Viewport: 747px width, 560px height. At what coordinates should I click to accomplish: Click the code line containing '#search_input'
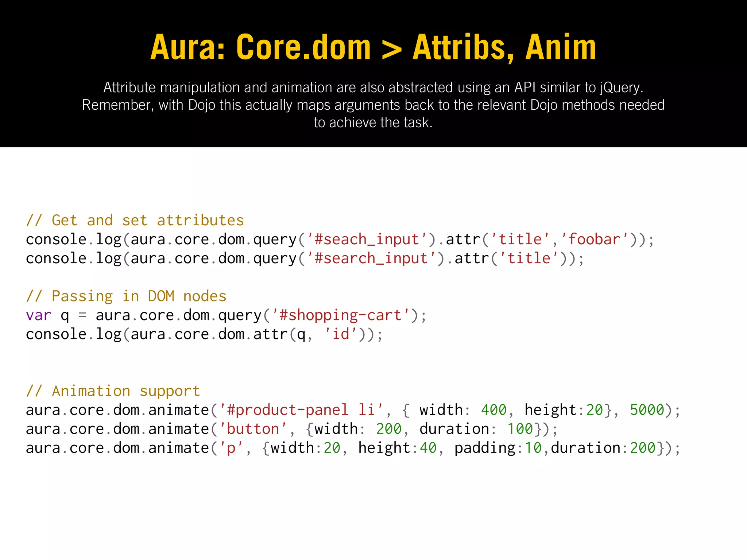305,259
